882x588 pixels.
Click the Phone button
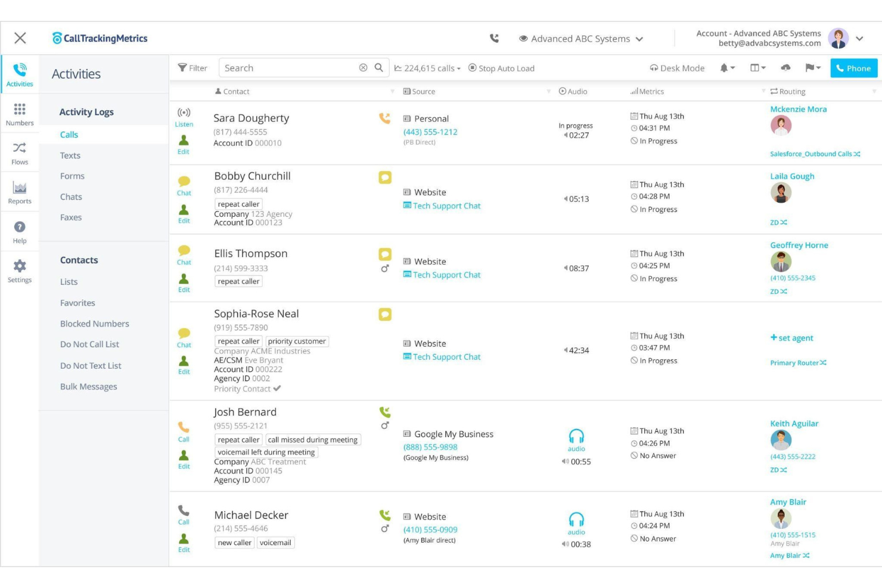854,68
